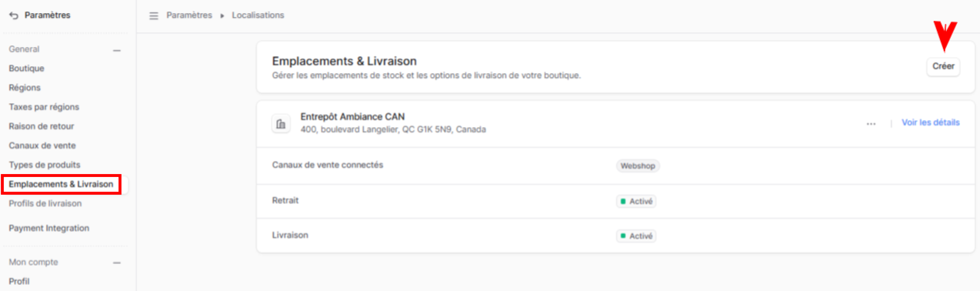Select Emplacements & Livraison in sidebar
Viewport: 980px width, 291px height.
pyautogui.click(x=62, y=184)
